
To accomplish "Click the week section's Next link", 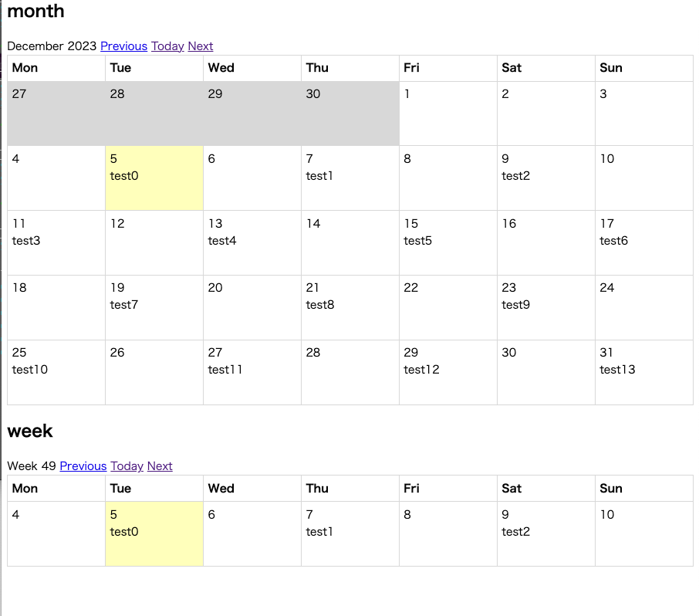I will tap(160, 466).
